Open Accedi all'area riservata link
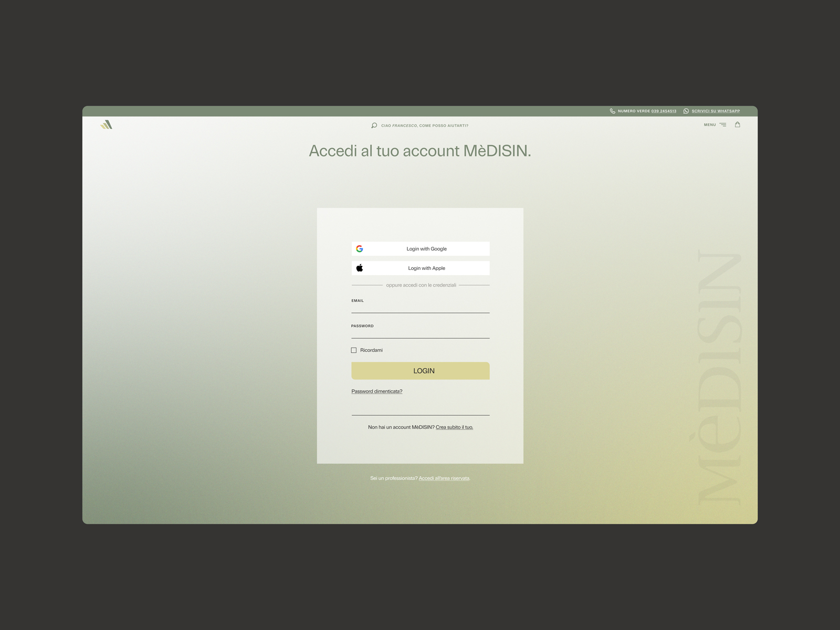Image resolution: width=840 pixels, height=630 pixels. 444,478
